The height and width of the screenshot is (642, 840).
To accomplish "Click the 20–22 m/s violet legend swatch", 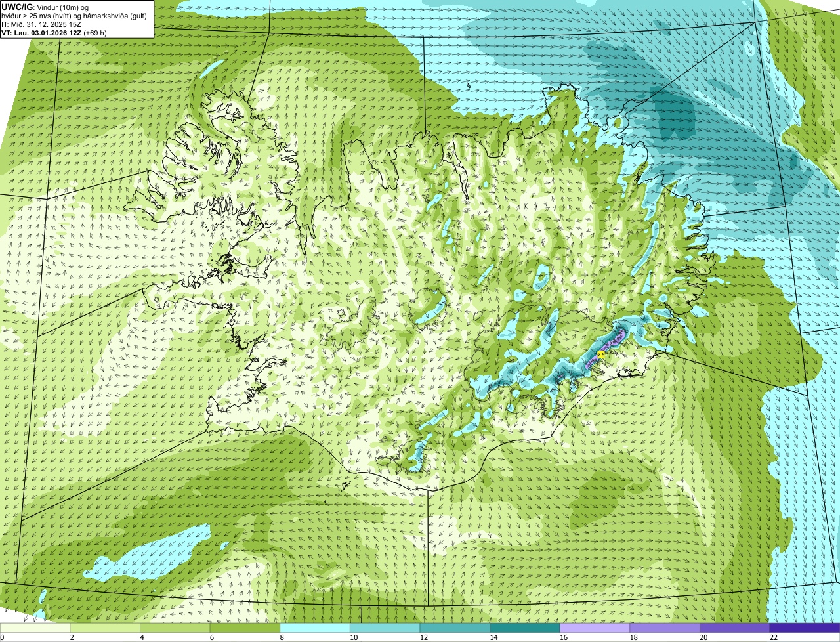I will [x=735, y=628].
